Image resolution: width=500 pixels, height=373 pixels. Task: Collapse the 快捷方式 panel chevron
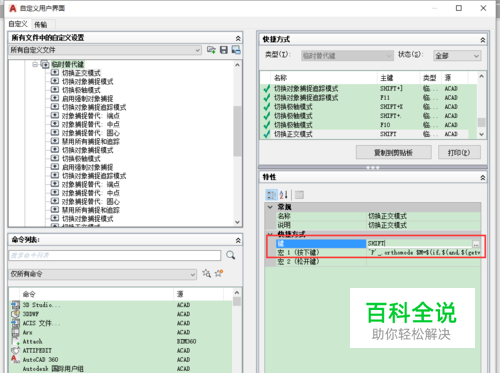pos(482,40)
